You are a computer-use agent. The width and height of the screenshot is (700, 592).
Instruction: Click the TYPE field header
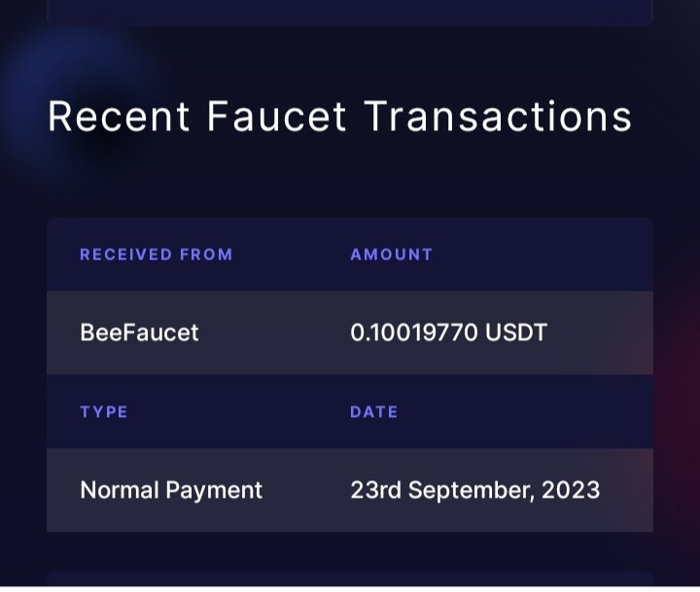[104, 411]
